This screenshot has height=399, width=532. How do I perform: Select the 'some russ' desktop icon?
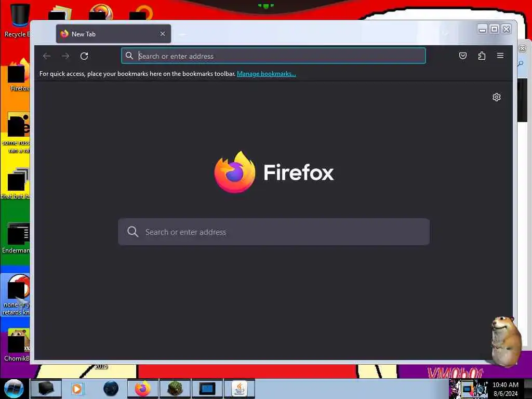click(16, 132)
